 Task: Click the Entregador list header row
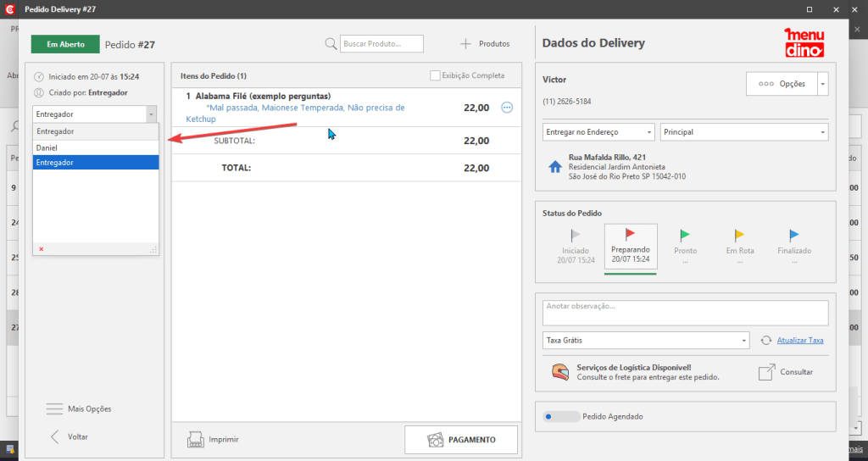pyautogui.click(x=96, y=131)
